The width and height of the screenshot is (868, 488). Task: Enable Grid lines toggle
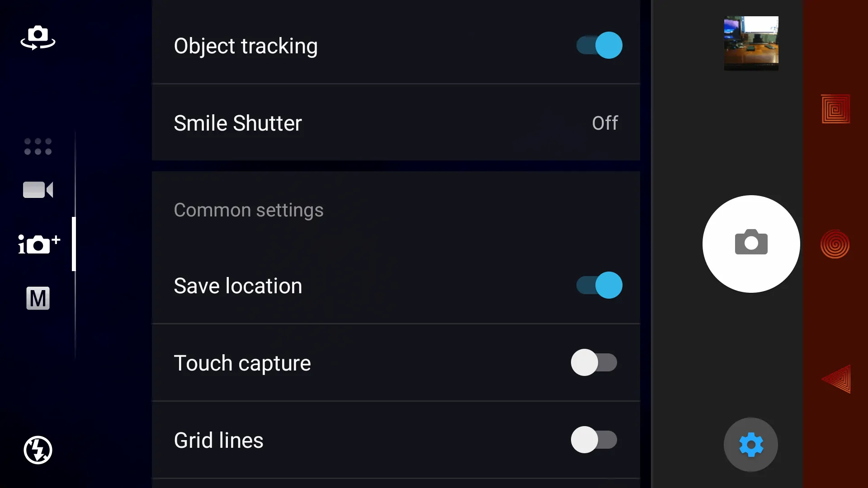(594, 440)
